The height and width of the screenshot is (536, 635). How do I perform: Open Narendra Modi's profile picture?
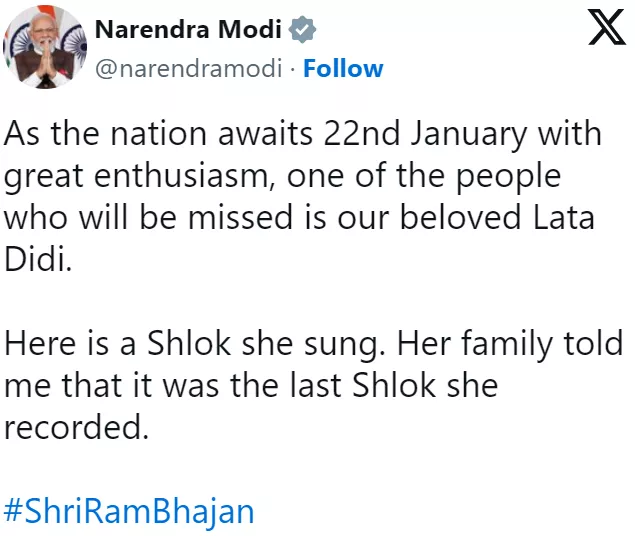pyautogui.click(x=44, y=46)
